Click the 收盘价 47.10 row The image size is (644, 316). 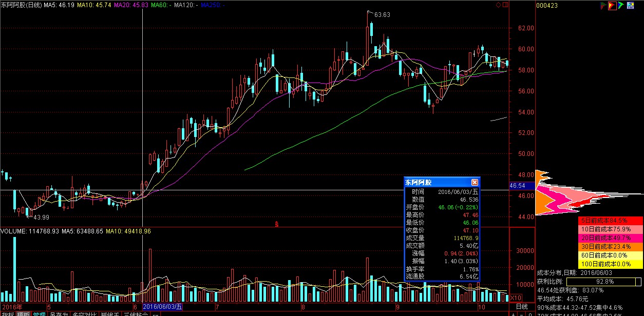442,230
